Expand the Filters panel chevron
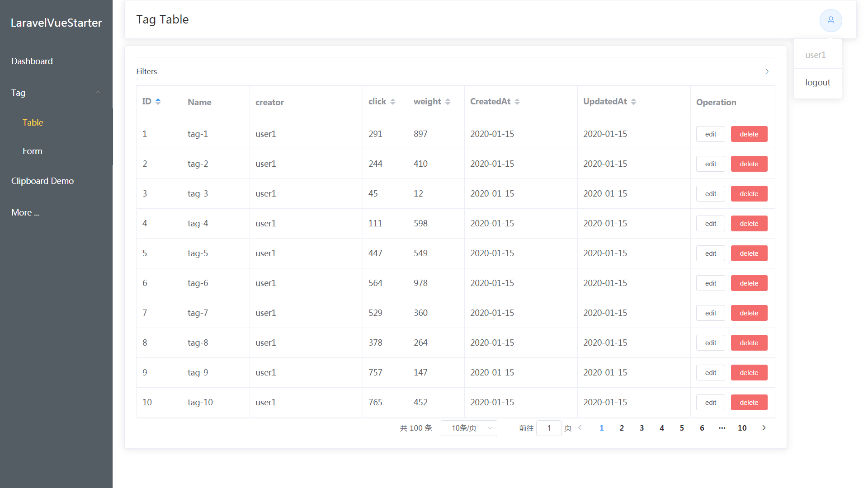This screenshot has height=488, width=868. point(767,71)
